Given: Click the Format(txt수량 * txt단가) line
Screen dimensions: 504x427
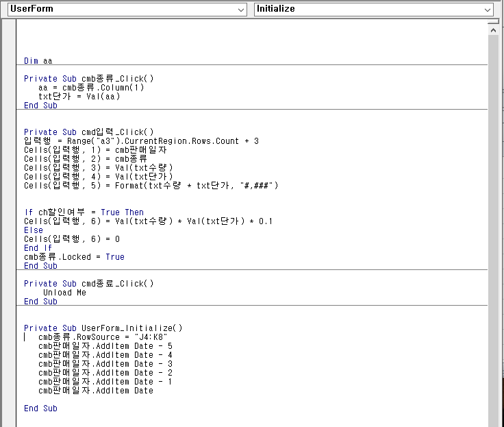Looking at the screenshot, I should (x=151, y=186).
